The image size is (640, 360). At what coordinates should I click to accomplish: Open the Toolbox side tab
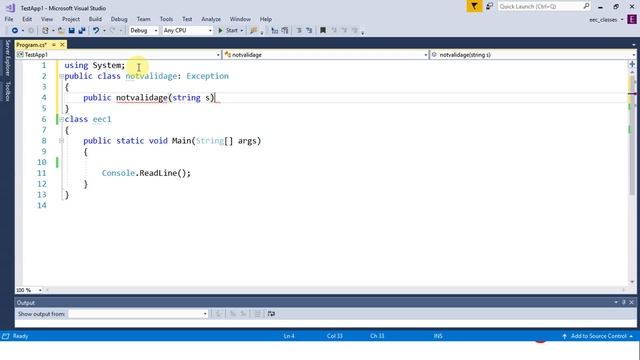coord(7,91)
